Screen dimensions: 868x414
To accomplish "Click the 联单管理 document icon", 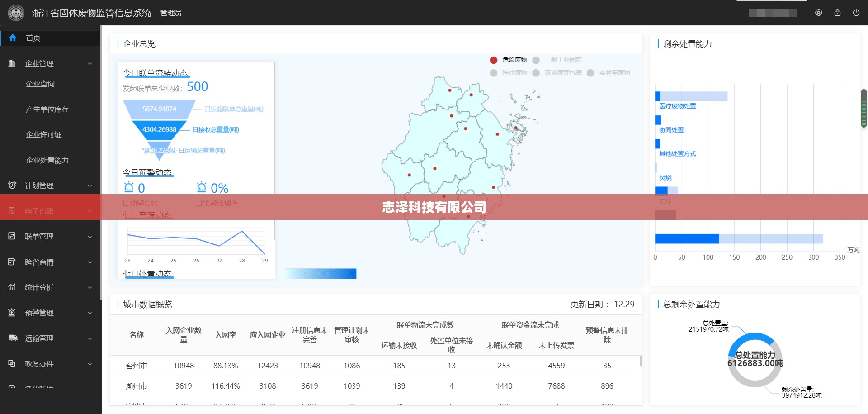I will 12,236.
